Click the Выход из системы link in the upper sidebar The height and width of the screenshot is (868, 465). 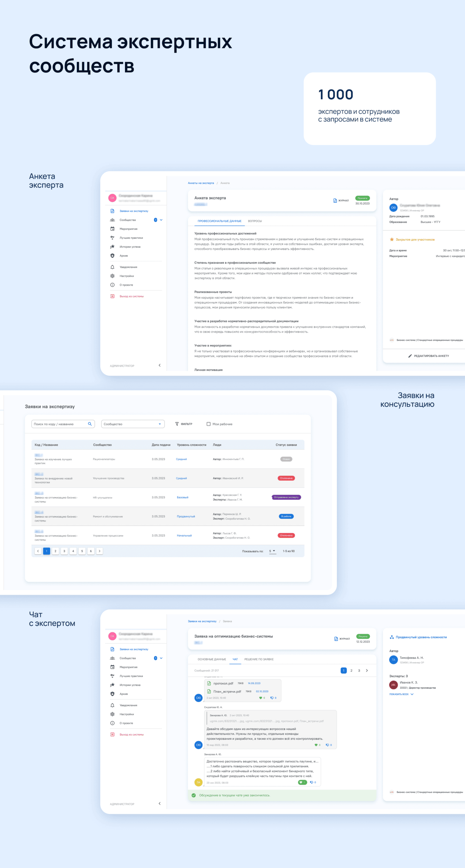coord(132,296)
